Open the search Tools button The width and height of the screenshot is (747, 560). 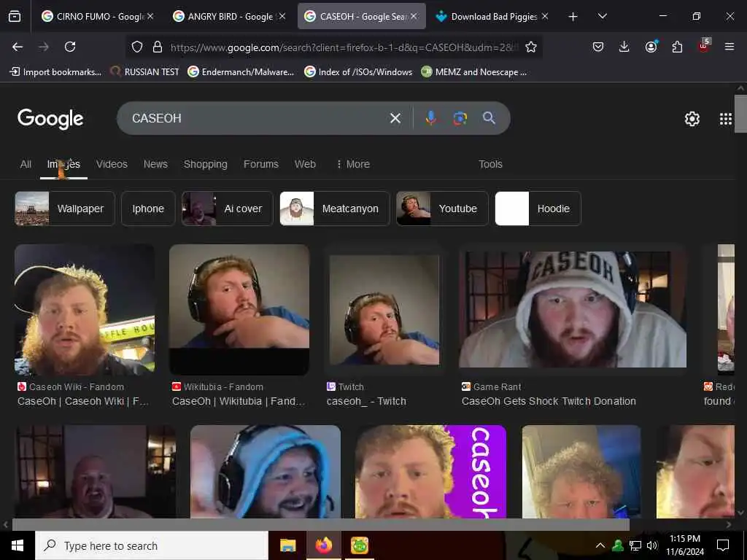[490, 164]
